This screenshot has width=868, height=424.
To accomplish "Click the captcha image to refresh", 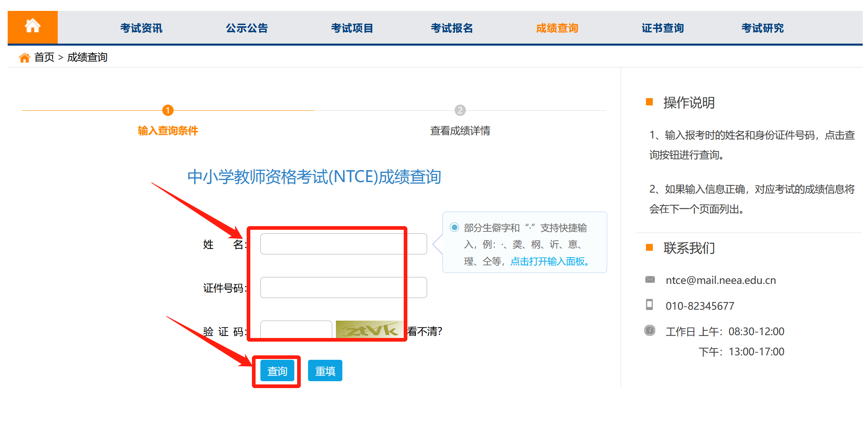I will point(369,330).
